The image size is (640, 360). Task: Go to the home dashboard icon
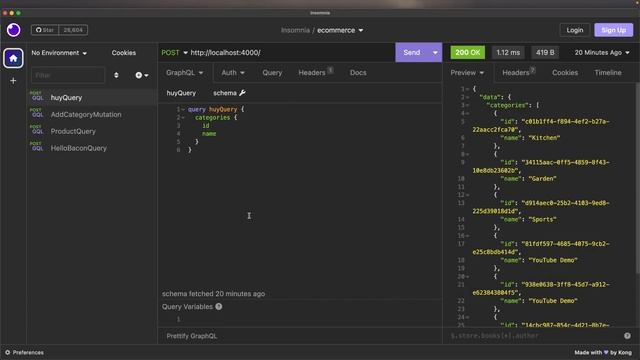coord(13,58)
